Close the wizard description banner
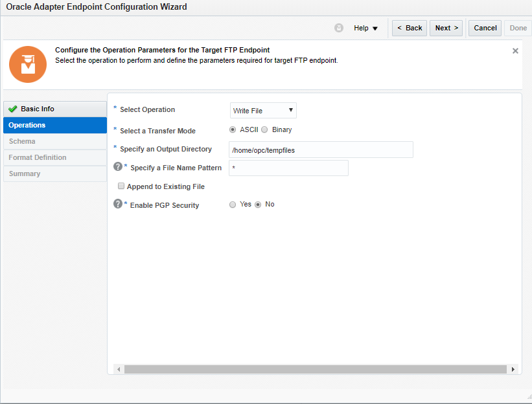Image resolution: width=532 pixels, height=404 pixels. [515, 50]
